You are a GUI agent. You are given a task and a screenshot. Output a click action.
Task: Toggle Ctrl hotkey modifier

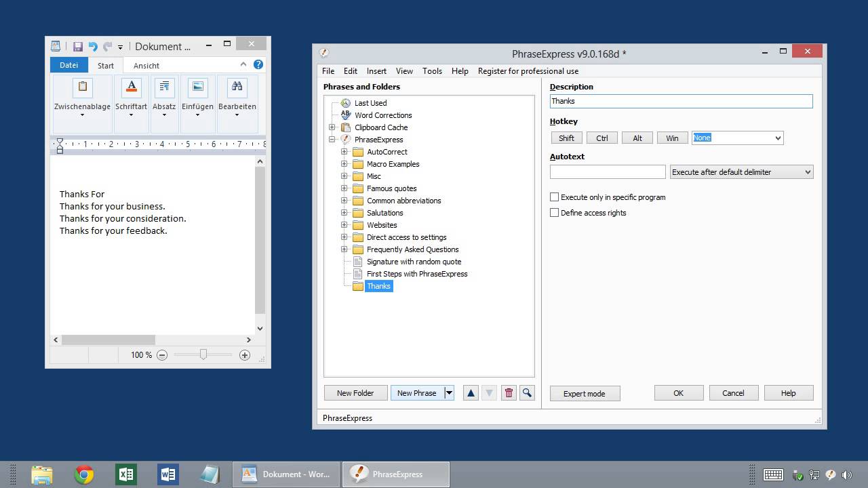(602, 138)
